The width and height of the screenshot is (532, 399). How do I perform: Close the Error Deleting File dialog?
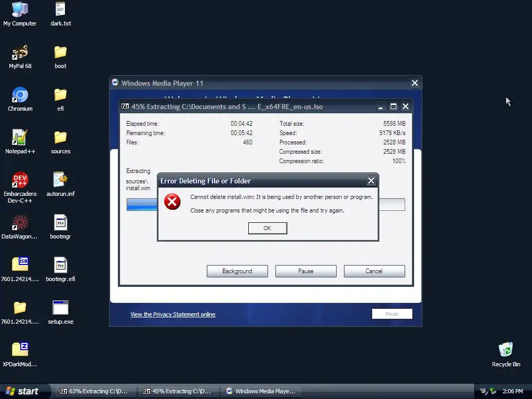click(x=371, y=181)
